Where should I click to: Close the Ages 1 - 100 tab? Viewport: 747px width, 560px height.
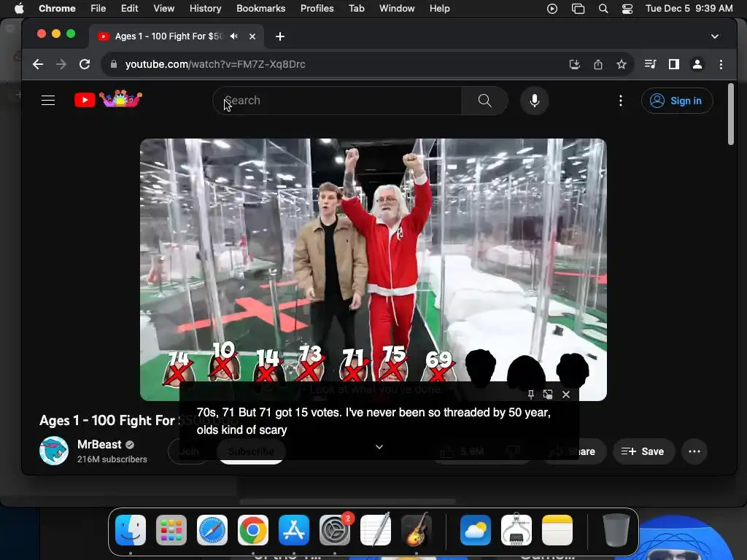pos(252,36)
